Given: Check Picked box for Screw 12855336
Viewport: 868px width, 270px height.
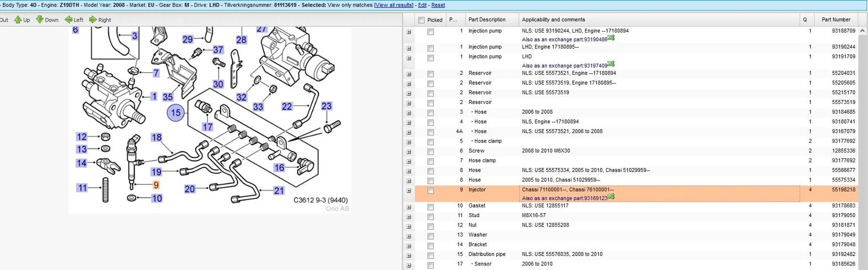Looking at the screenshot, I should [x=431, y=152].
